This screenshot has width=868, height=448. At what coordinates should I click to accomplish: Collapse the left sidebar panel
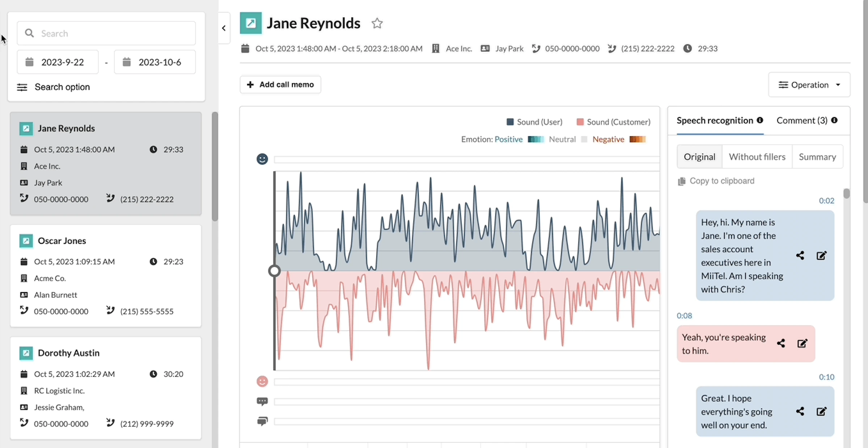[x=224, y=27]
